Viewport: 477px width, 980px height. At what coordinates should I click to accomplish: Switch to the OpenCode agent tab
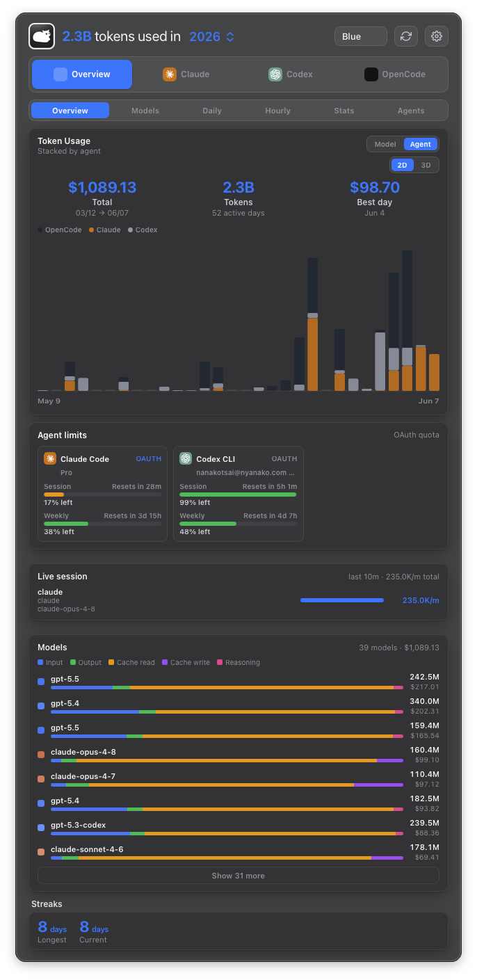point(395,74)
